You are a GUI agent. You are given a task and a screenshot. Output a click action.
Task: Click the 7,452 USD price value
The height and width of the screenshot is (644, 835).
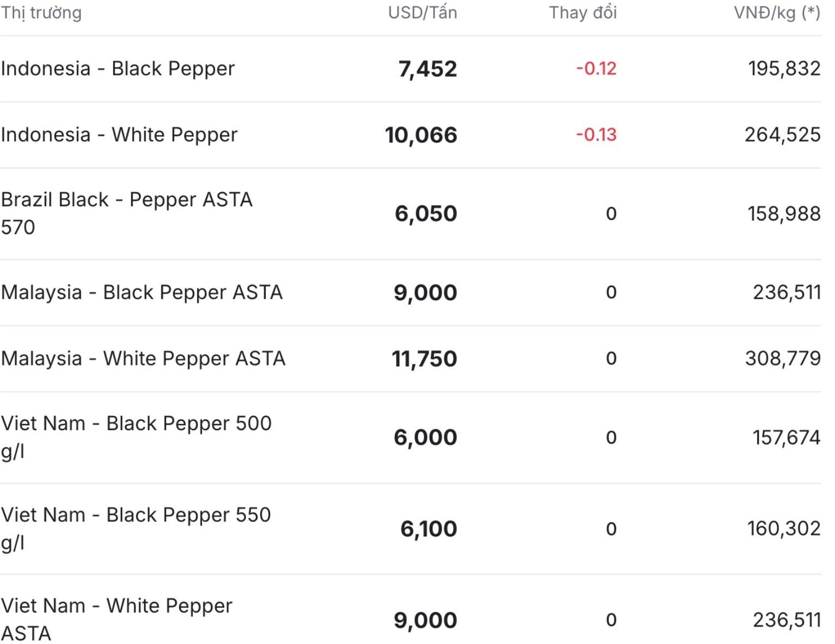428,69
